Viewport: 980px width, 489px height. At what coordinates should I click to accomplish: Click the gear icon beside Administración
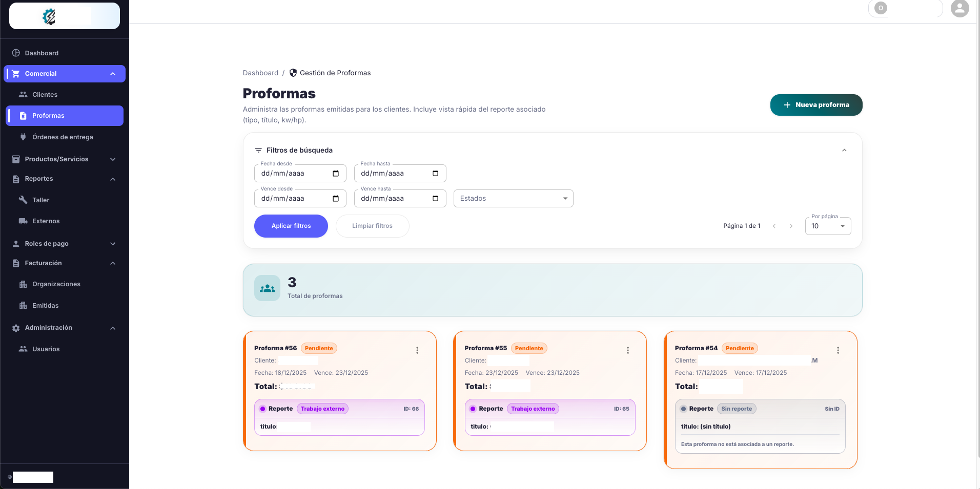[x=16, y=328]
